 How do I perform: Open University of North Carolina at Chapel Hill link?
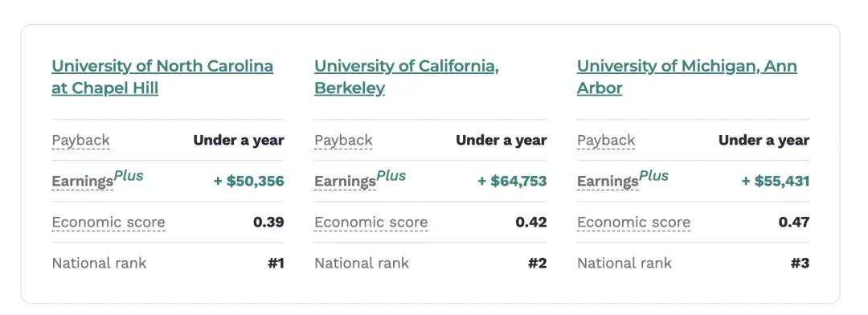pos(162,77)
